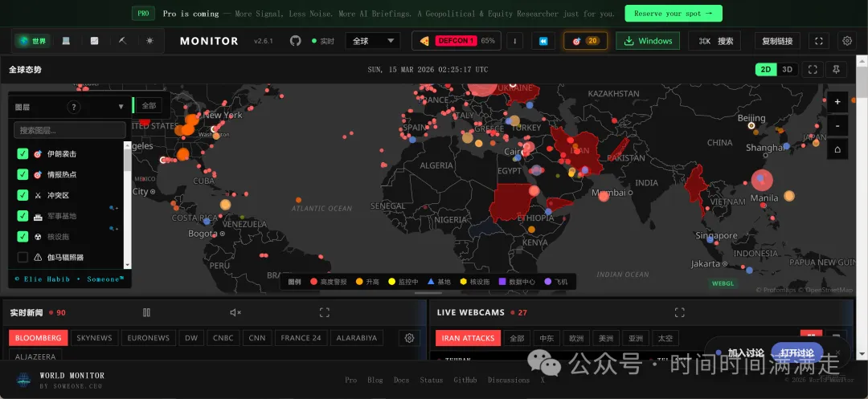Switch news channel to ALARABIYA
This screenshot has width=868, height=399.
(357, 338)
